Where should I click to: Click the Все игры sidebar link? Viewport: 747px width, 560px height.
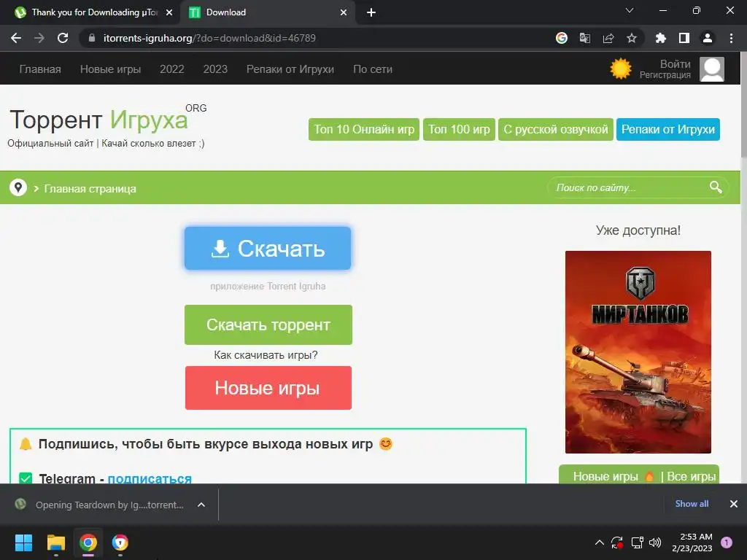[x=692, y=476]
